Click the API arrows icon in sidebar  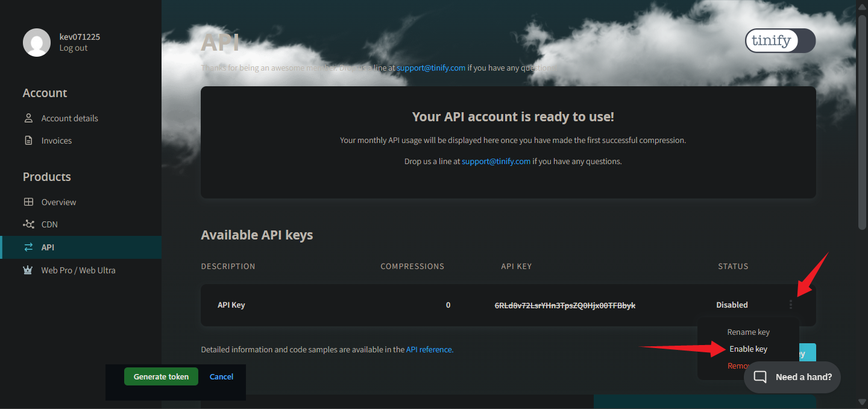(28, 247)
